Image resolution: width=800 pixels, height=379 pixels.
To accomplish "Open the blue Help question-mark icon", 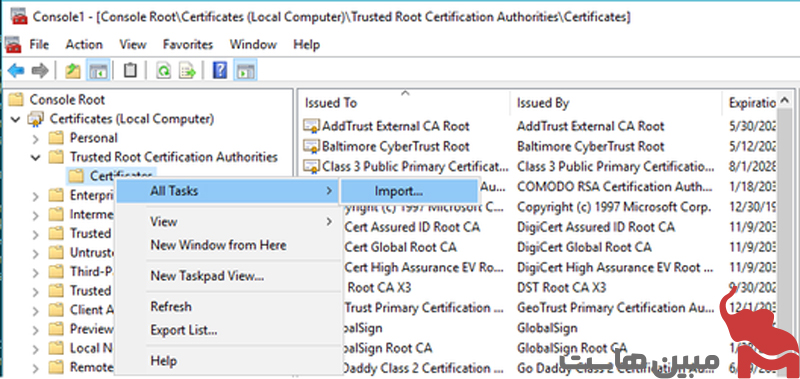I will [x=219, y=70].
